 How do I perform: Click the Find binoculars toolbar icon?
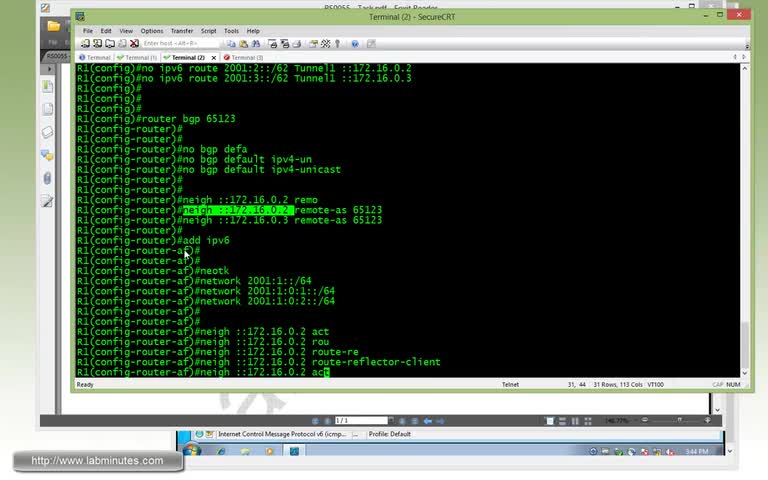pos(256,44)
